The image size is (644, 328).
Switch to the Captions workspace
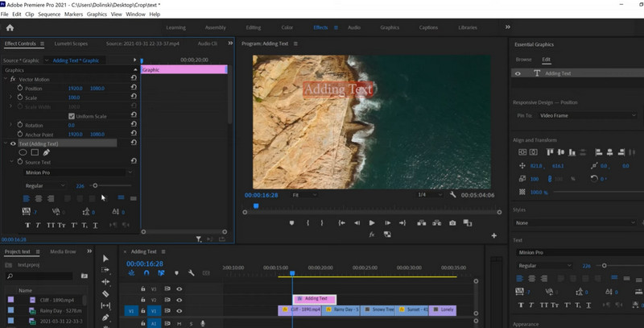pyautogui.click(x=428, y=27)
